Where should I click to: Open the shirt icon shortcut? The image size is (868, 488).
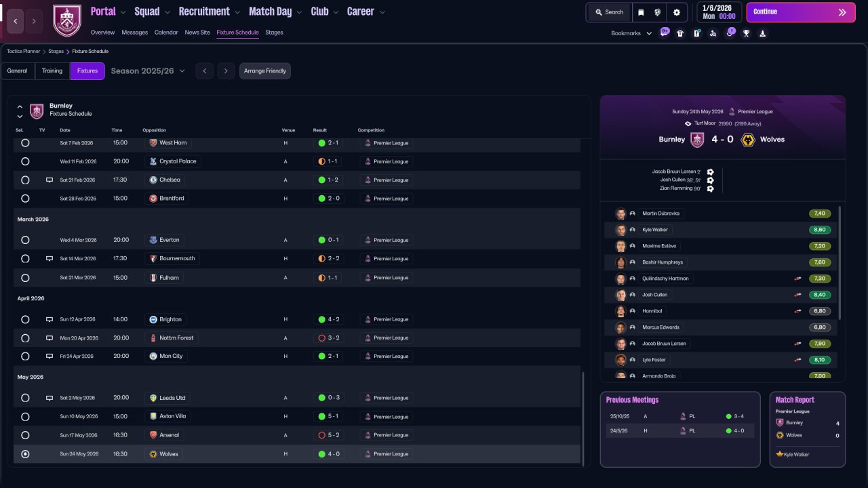[680, 33]
